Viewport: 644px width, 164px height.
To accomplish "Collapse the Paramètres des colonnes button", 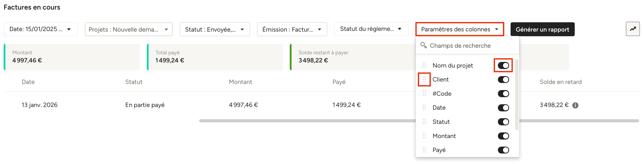I will (459, 29).
